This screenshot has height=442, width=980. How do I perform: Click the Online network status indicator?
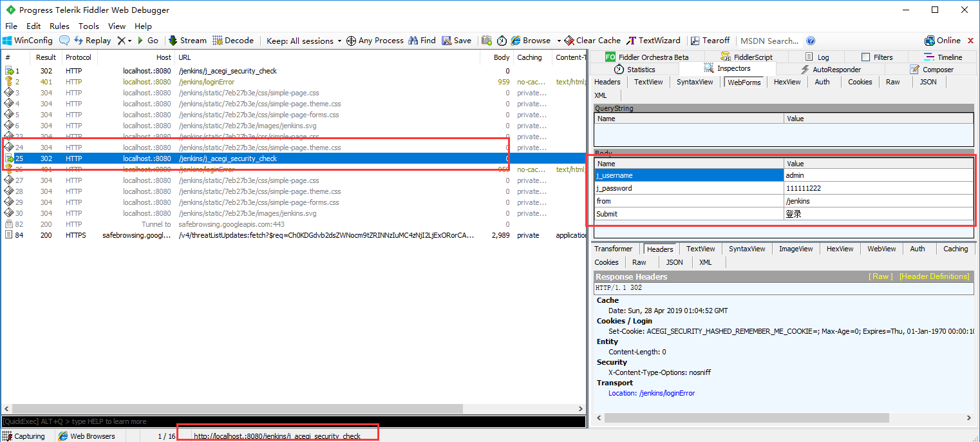click(943, 41)
